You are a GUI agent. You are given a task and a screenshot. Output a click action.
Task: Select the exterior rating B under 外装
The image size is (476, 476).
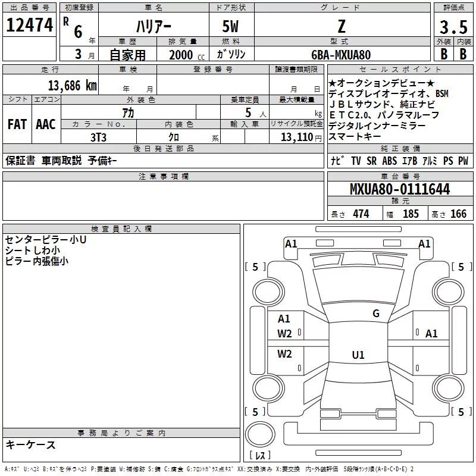pos(444,54)
